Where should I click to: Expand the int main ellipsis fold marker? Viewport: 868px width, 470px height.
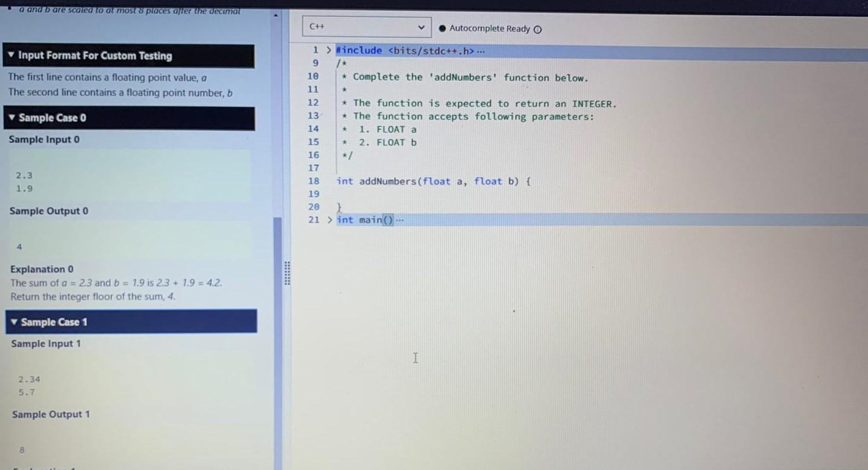point(400,220)
